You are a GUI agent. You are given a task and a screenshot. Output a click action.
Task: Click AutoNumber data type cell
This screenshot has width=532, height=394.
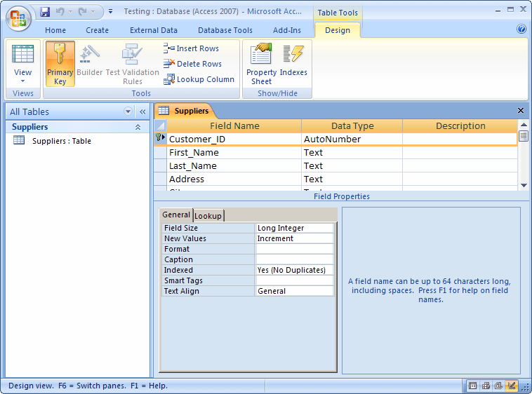pyautogui.click(x=352, y=140)
